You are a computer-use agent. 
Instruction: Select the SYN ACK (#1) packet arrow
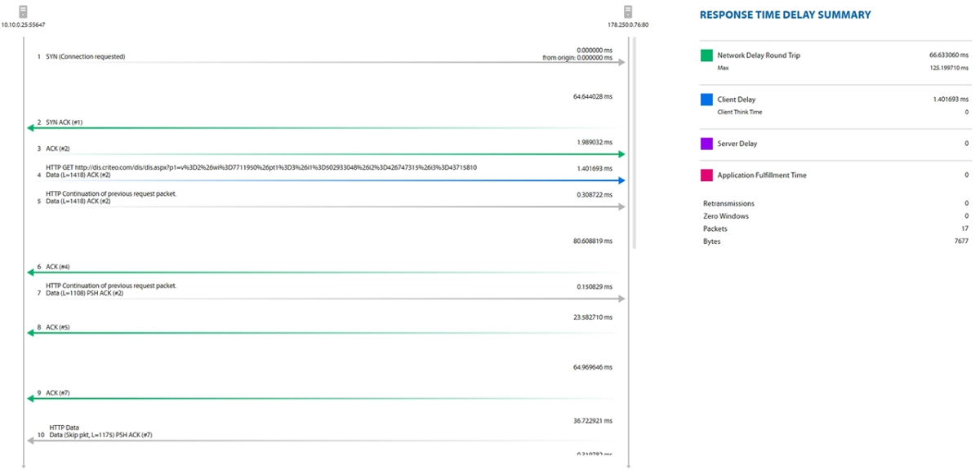(x=327, y=125)
